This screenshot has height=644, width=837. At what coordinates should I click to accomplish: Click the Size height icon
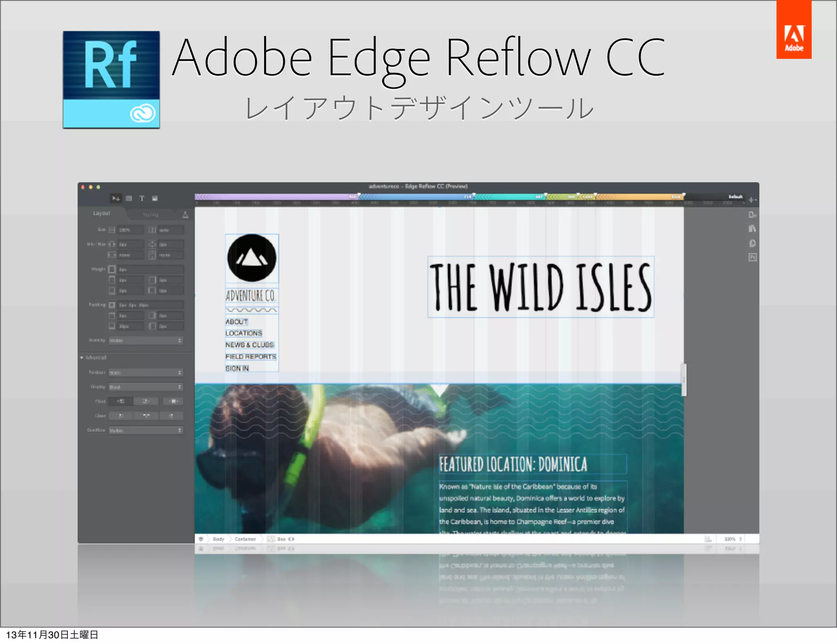coord(152,230)
